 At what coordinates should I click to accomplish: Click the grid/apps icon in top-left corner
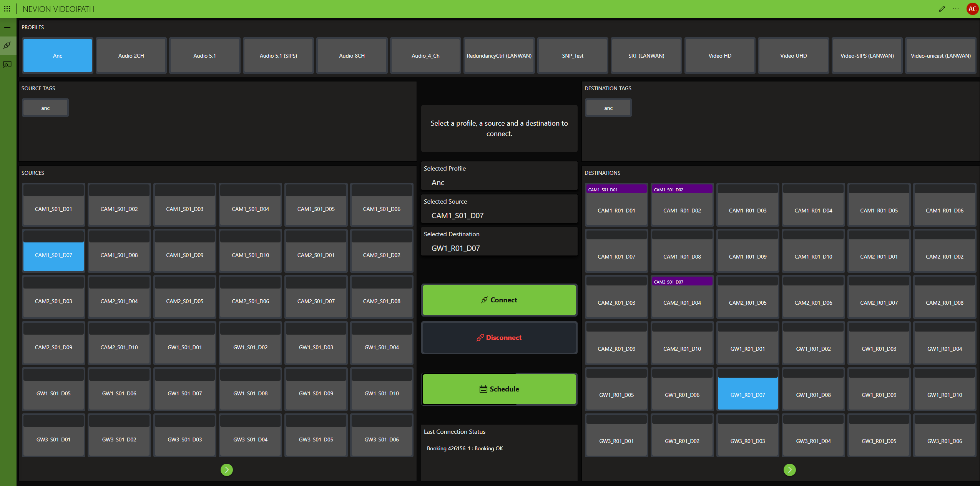coord(8,9)
